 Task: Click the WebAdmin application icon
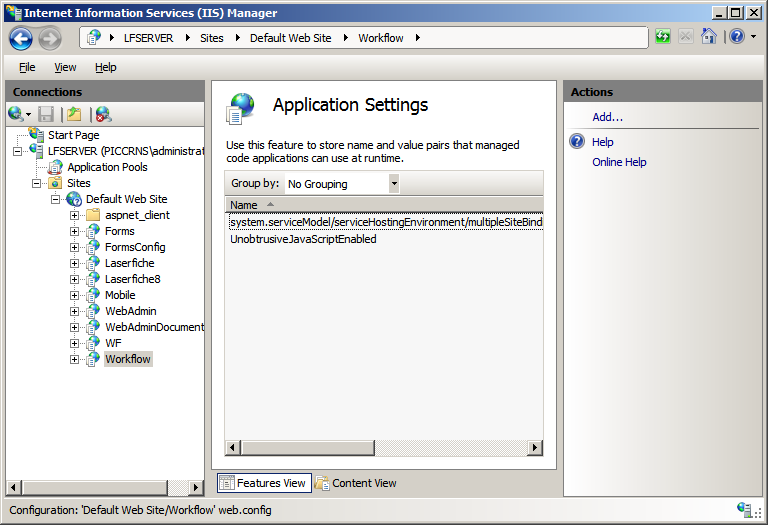tap(93, 311)
